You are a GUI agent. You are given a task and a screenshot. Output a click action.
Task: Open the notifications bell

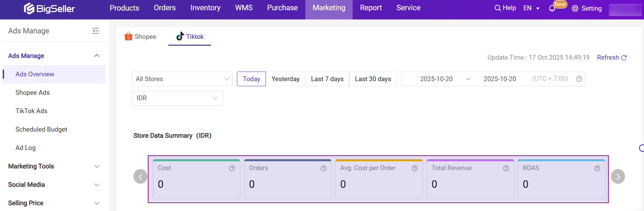[x=552, y=9]
